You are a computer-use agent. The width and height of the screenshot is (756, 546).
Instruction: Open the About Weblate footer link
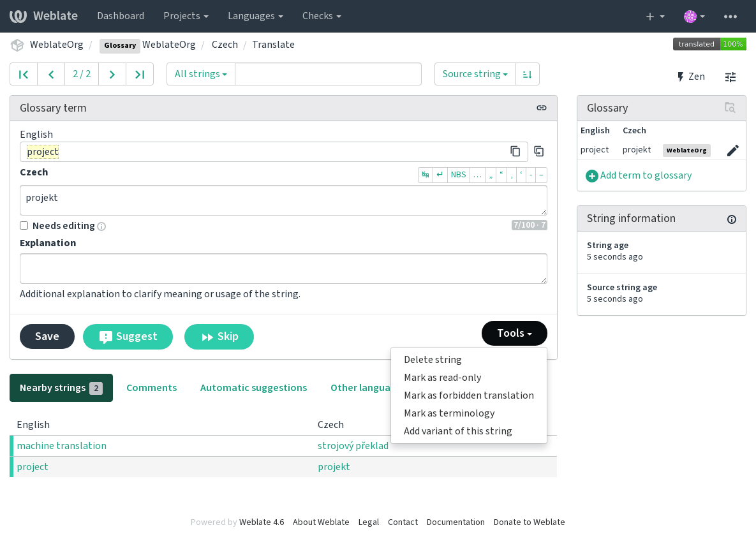[x=321, y=522]
